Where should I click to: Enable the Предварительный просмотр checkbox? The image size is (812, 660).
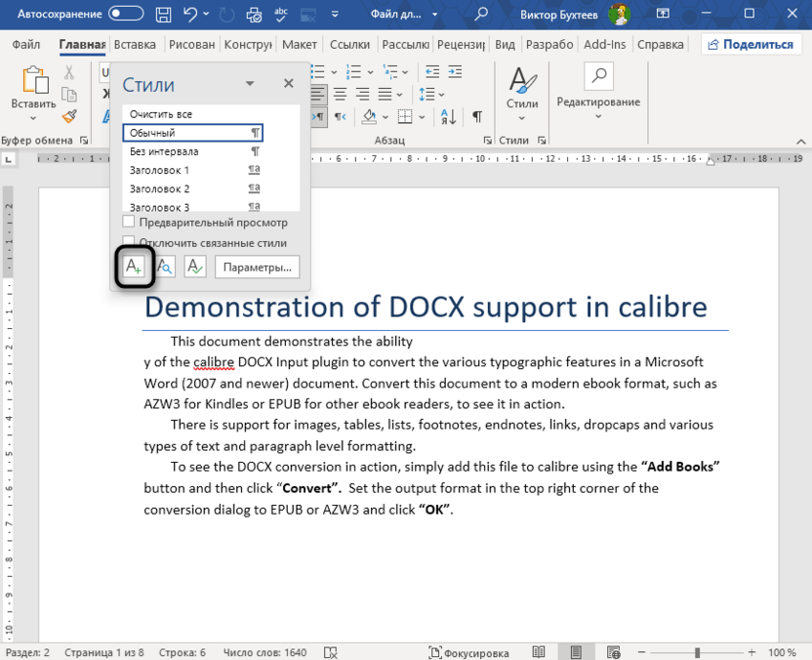tap(128, 222)
